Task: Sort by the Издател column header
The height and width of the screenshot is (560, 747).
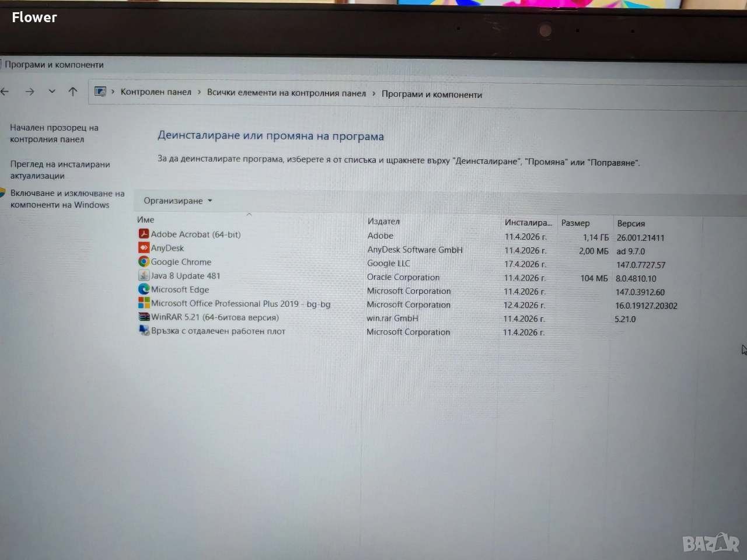Action: coord(383,222)
